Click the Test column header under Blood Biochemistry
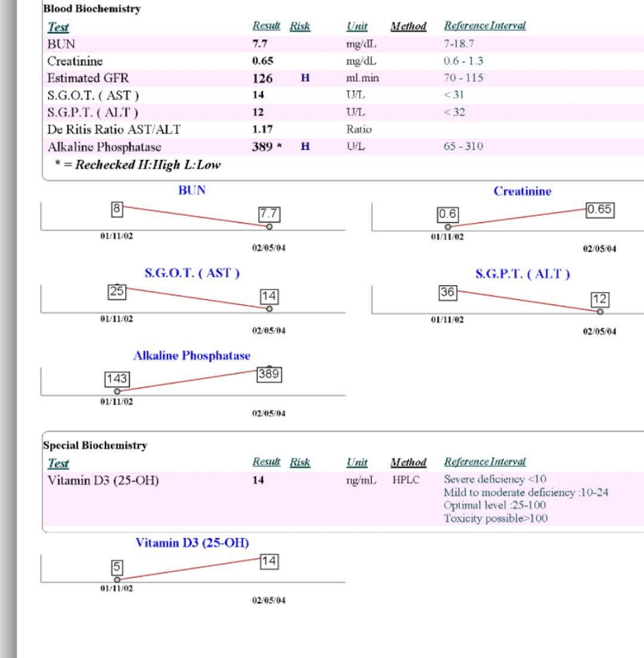 tap(58, 27)
